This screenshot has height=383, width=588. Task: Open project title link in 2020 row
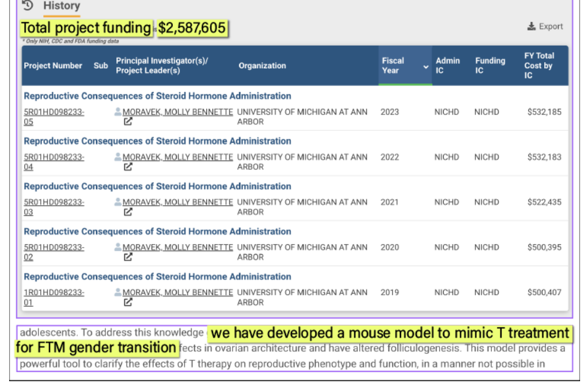click(158, 231)
